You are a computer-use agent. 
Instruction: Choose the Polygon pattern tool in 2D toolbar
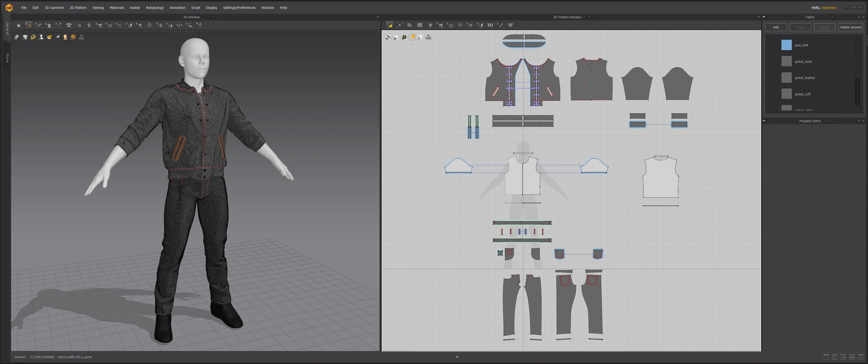click(410, 25)
